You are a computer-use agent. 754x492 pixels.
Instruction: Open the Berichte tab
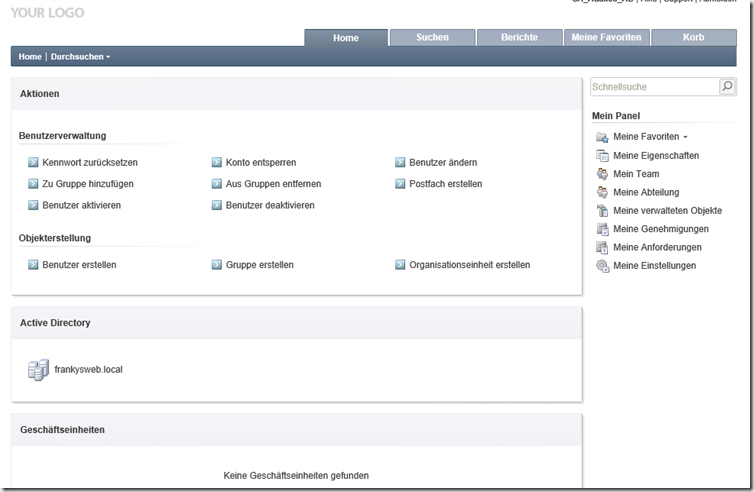[x=519, y=38]
